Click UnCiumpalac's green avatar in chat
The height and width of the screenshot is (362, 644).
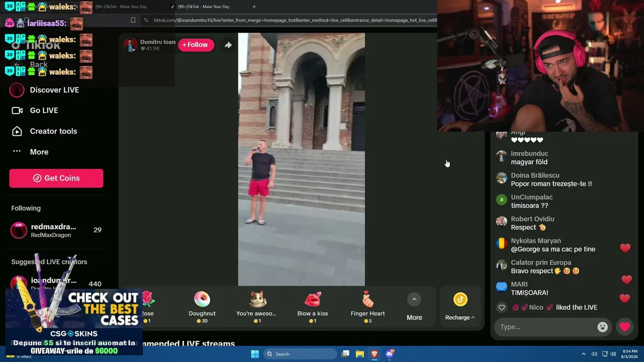click(x=502, y=200)
